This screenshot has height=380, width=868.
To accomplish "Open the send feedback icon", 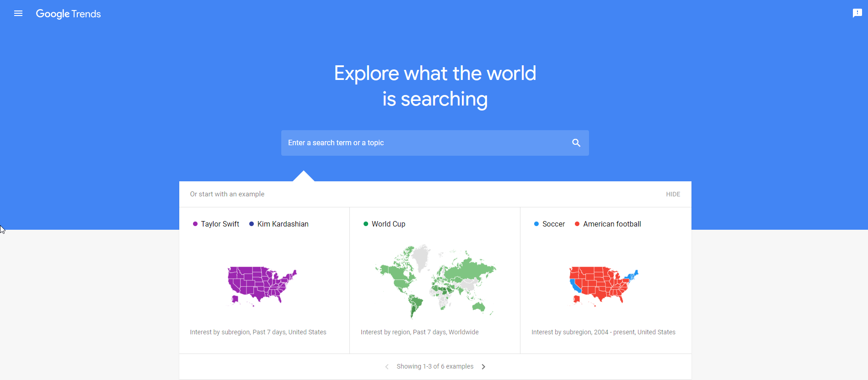I will [857, 13].
